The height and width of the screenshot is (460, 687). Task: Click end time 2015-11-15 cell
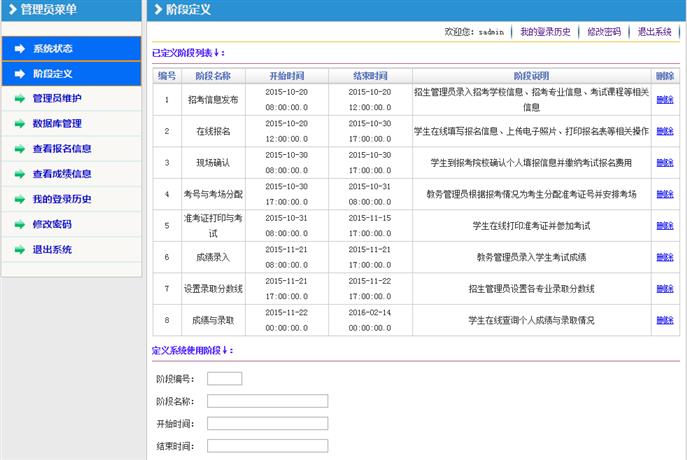(x=370, y=226)
